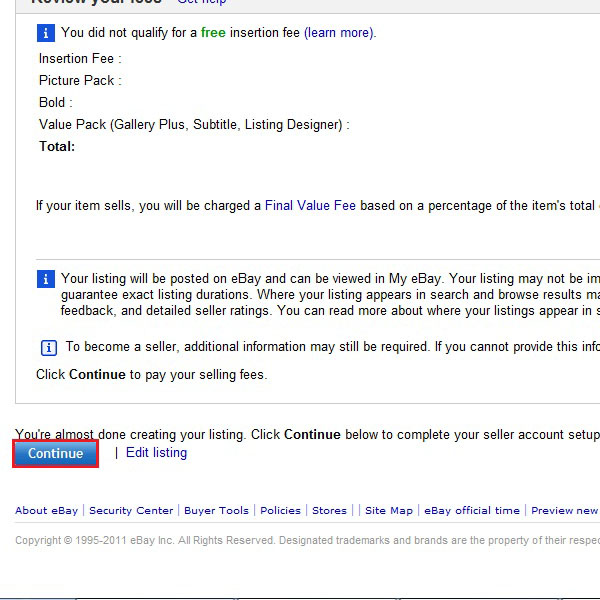The width and height of the screenshot is (600, 600).
Task: Click the Get help link
Action: pyautogui.click(x=202, y=2)
